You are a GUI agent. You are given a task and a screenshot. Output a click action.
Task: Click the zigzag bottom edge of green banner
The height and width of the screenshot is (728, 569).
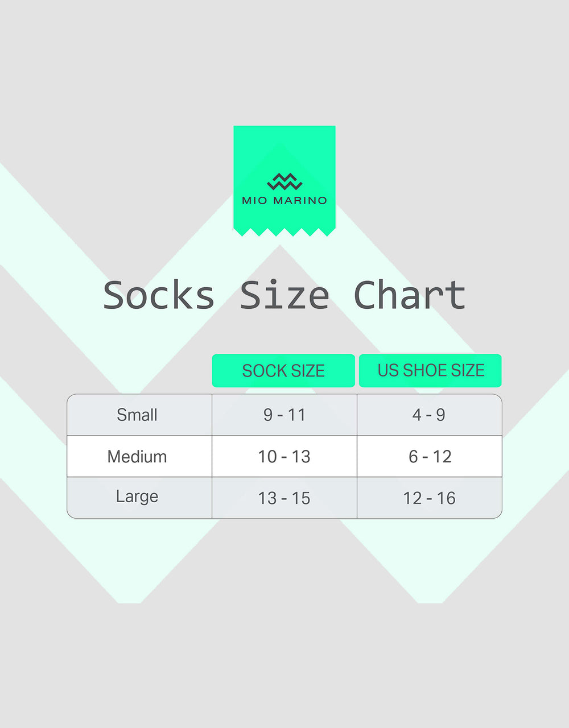[284, 232]
